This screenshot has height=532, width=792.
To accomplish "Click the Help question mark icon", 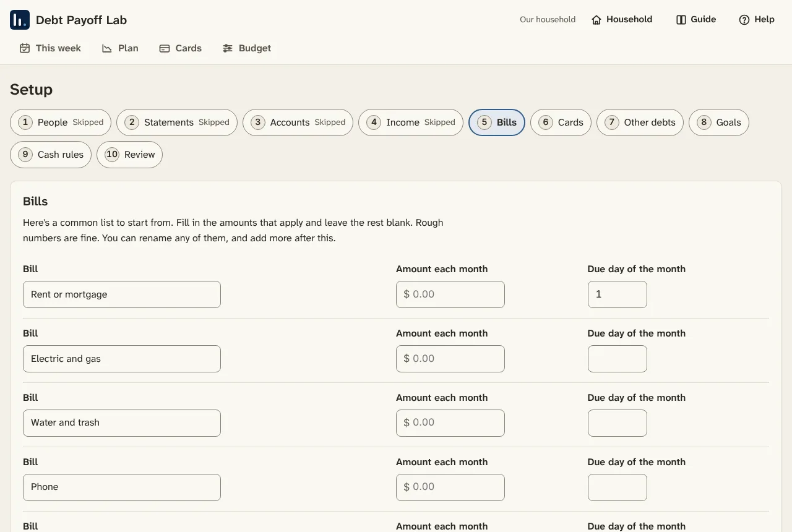I will point(744,20).
